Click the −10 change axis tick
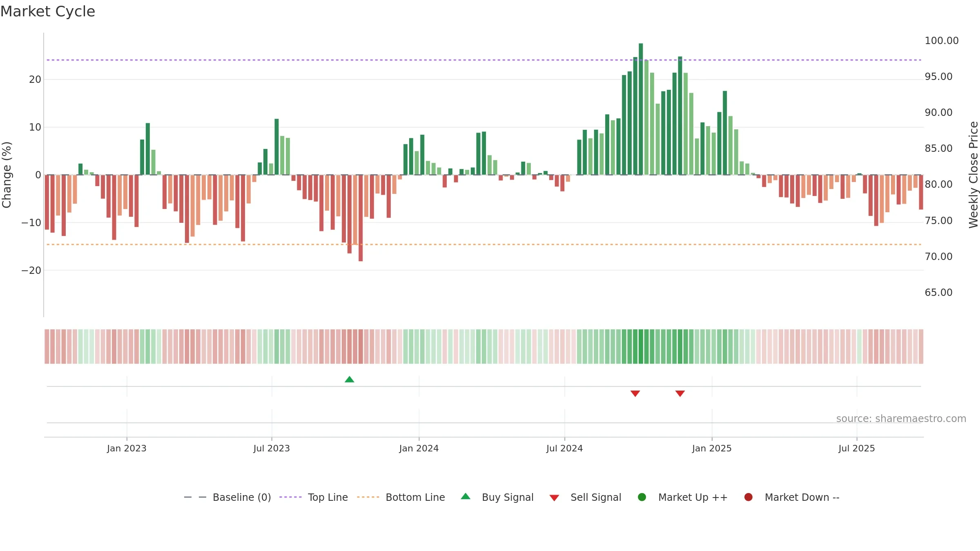 click(31, 223)
